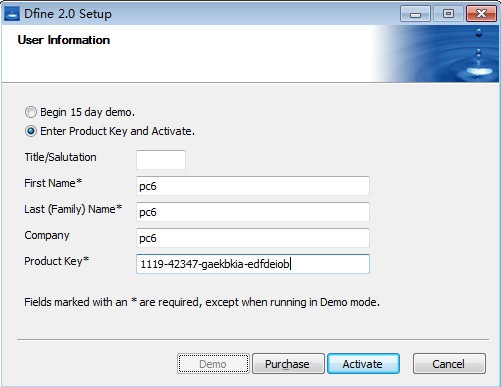501x387 pixels.
Task: Click the water droplet banner image
Action: tap(437, 54)
